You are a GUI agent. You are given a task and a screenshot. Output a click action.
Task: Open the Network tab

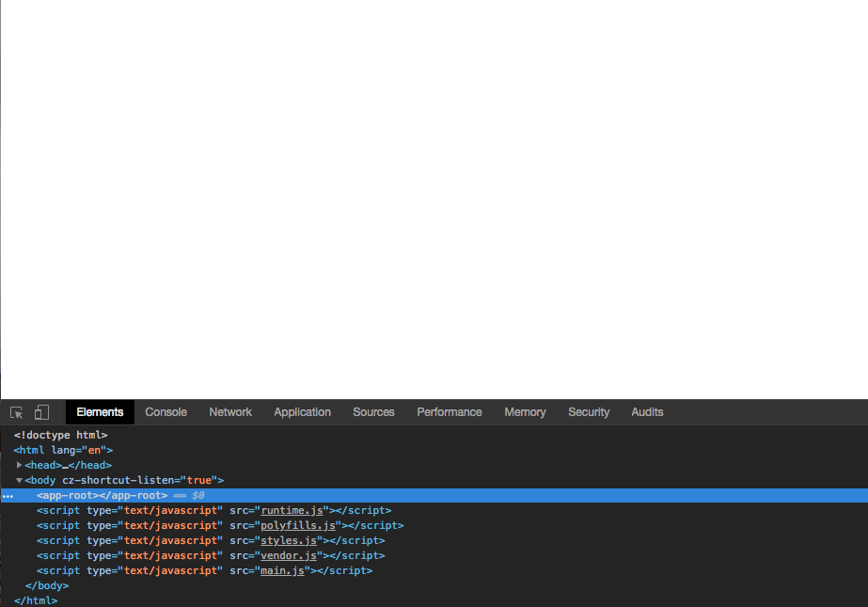coord(230,412)
